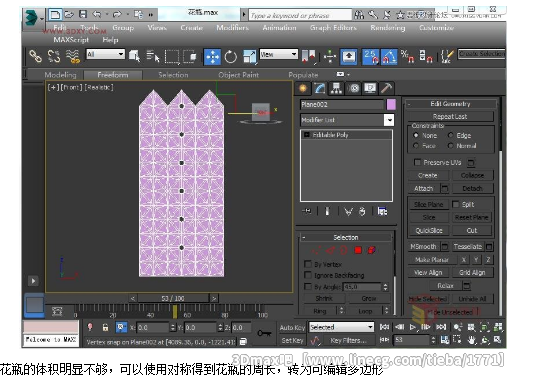Open the Rendering menu
This screenshot has width=544, height=379.
point(388,28)
